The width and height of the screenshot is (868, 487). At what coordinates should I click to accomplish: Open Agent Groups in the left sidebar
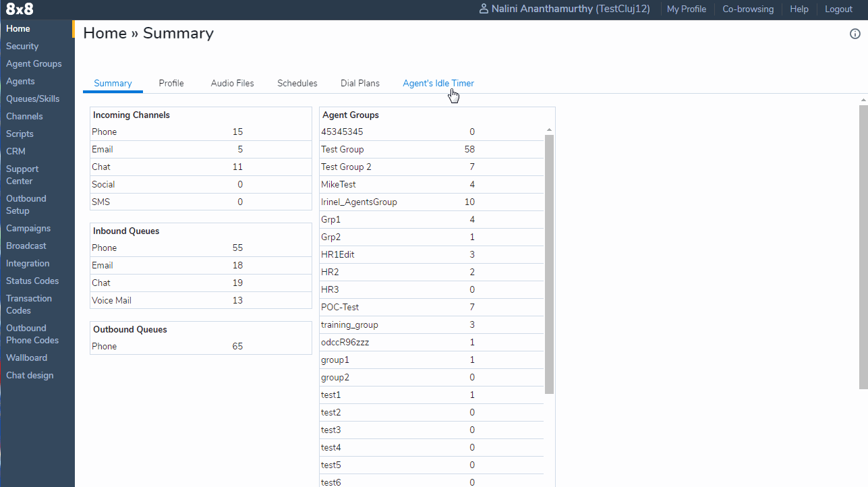(x=34, y=63)
